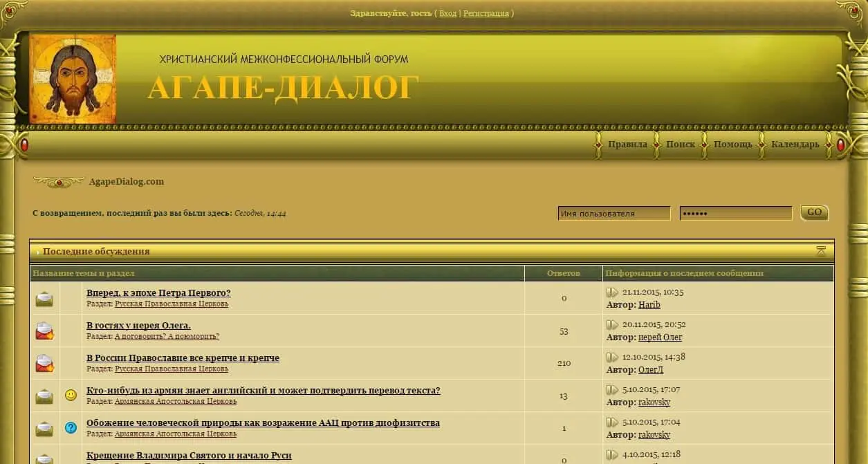Click the "Вход" login link
This screenshot has width=868, height=464.
448,13
